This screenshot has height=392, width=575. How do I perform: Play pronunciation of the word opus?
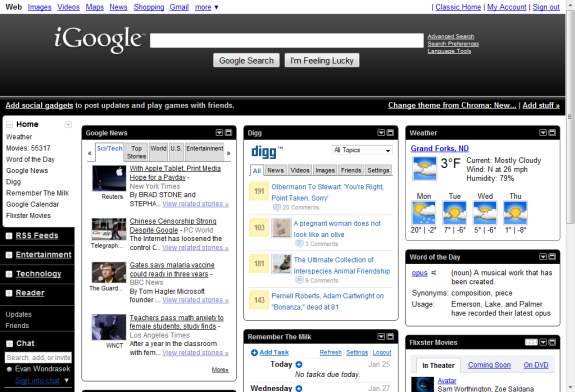click(434, 273)
